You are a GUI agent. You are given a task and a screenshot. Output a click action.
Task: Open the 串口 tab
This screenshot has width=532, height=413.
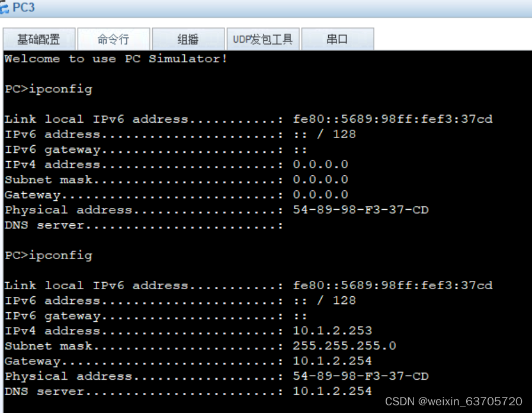338,39
